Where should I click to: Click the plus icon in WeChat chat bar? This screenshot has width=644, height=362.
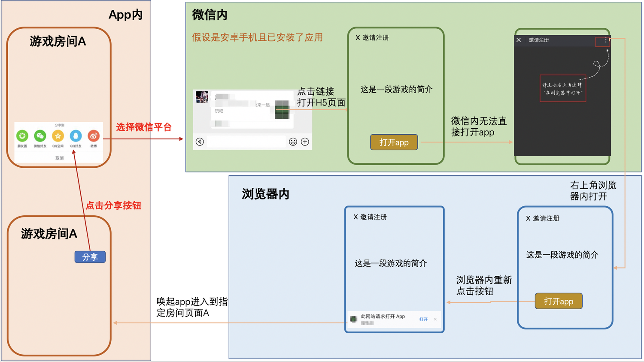305,142
